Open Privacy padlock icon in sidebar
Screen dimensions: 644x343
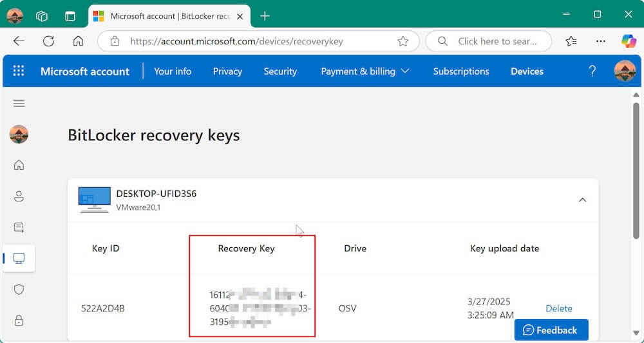click(x=19, y=320)
